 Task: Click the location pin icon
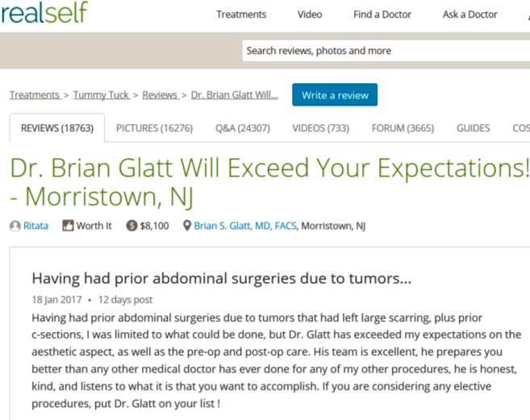pyautogui.click(x=187, y=226)
